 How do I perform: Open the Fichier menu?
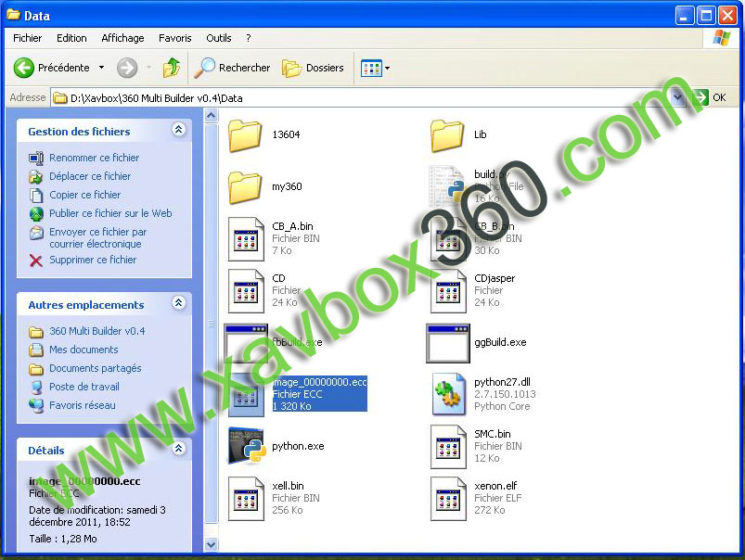[27, 38]
